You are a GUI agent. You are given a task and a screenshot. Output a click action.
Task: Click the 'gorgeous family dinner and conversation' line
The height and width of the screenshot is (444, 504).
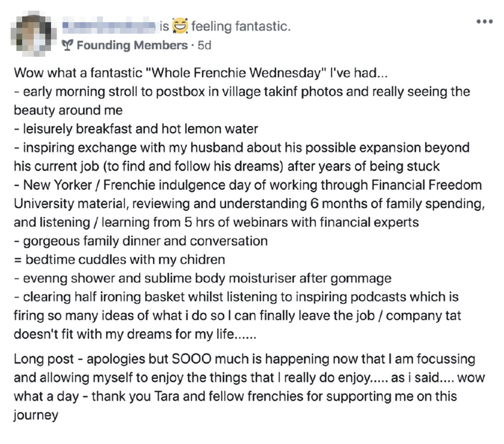pyautogui.click(x=141, y=241)
